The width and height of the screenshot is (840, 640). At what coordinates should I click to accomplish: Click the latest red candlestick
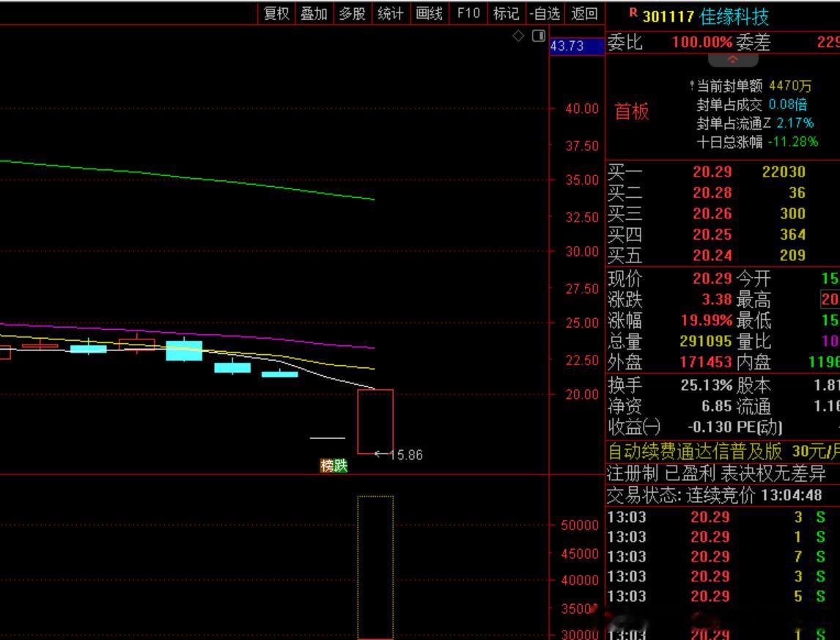click(x=375, y=422)
